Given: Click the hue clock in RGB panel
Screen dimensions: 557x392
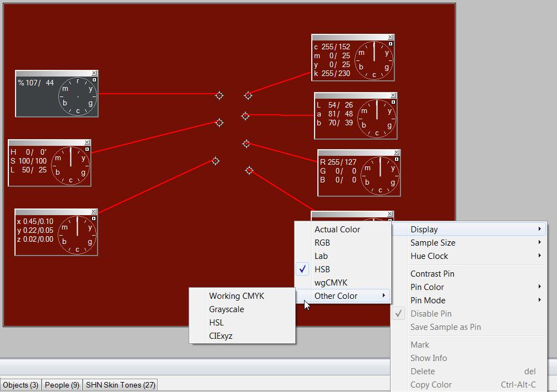Looking at the screenshot, I should coord(380,175).
